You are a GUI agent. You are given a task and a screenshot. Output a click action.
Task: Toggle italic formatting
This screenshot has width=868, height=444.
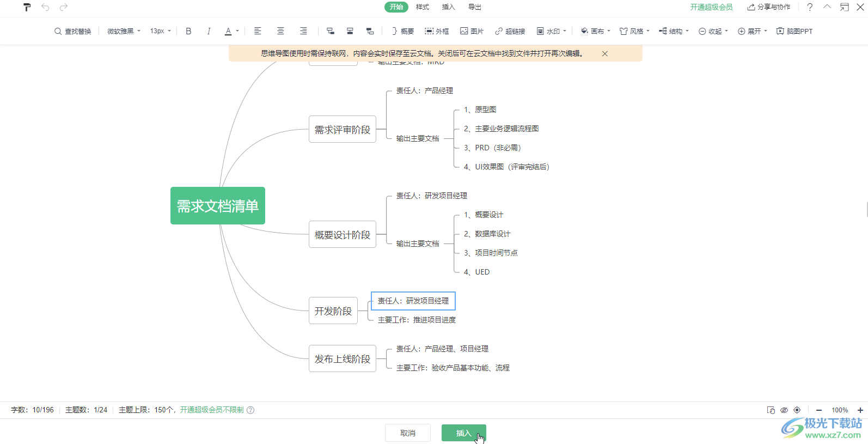pos(209,31)
